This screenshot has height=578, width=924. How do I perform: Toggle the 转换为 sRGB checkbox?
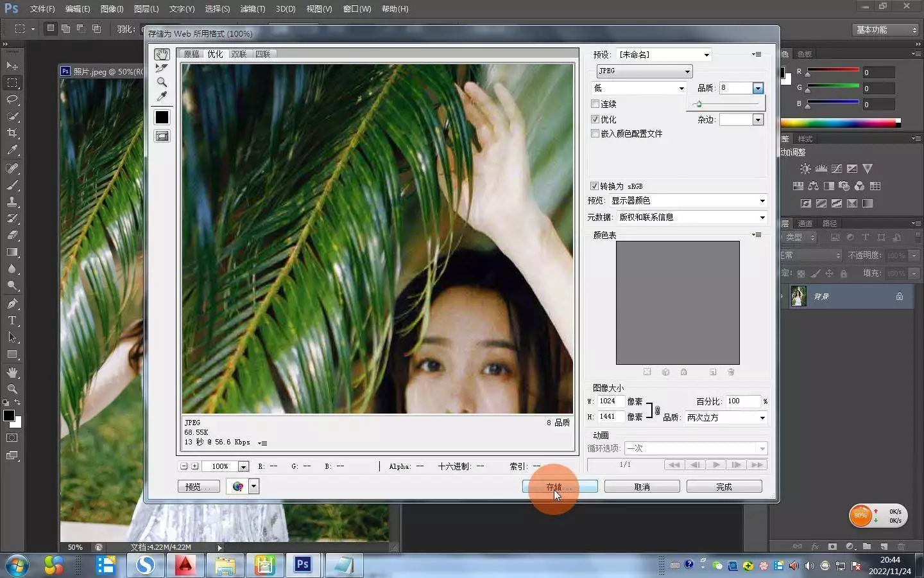click(594, 186)
